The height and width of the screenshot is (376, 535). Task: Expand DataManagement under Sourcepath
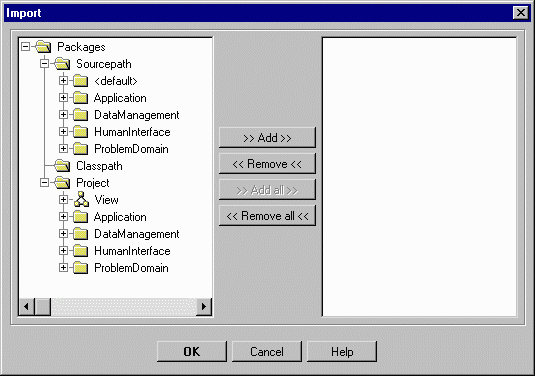[63, 115]
